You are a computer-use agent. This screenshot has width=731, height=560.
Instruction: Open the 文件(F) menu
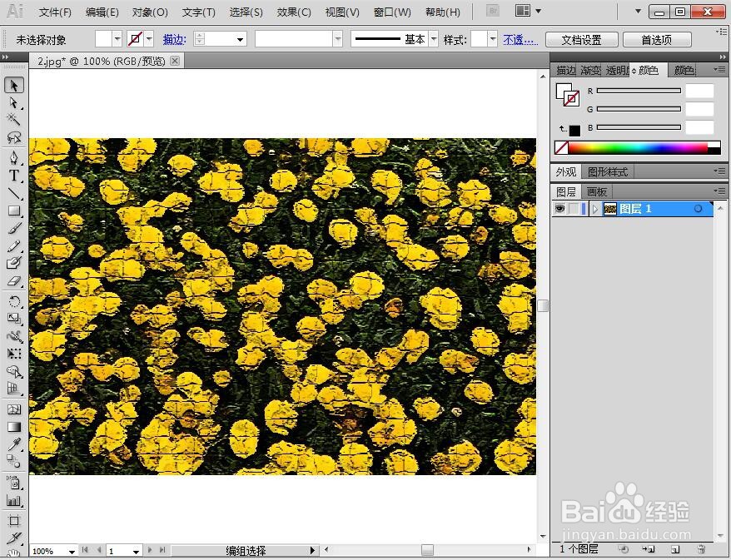tap(55, 12)
